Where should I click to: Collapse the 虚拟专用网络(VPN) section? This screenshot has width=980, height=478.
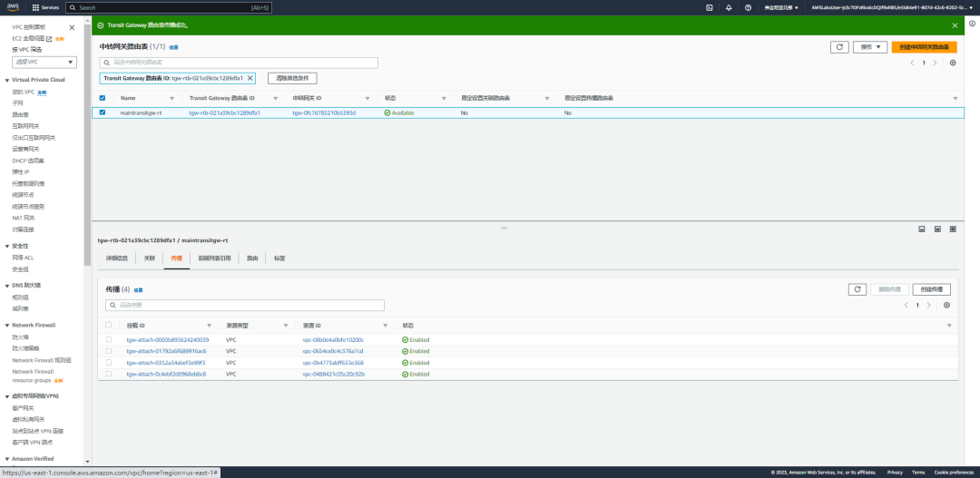click(x=7, y=396)
